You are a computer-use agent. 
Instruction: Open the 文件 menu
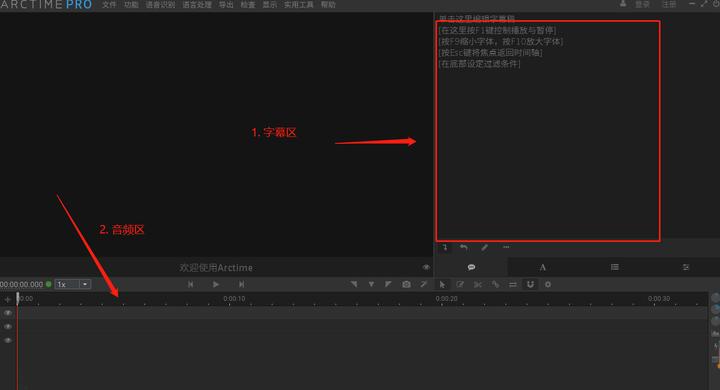[109, 5]
